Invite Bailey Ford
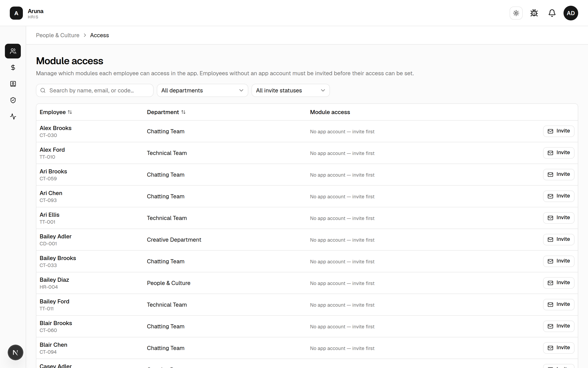 tap(559, 304)
